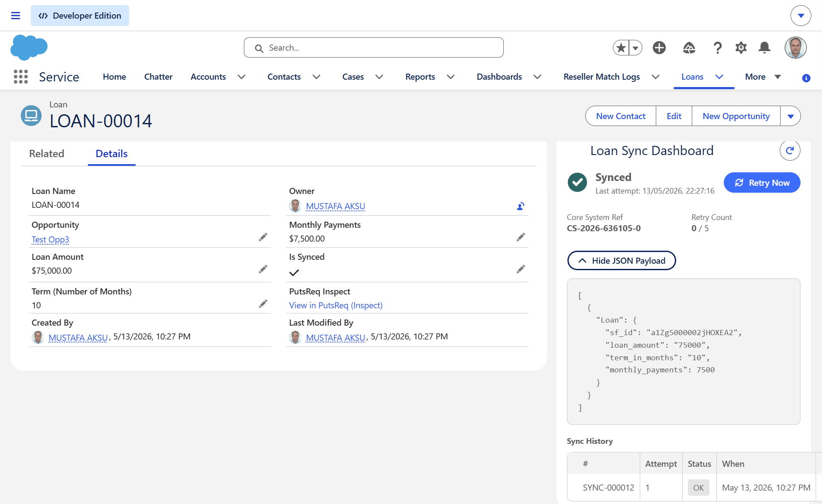Click the New Contact button

(621, 116)
